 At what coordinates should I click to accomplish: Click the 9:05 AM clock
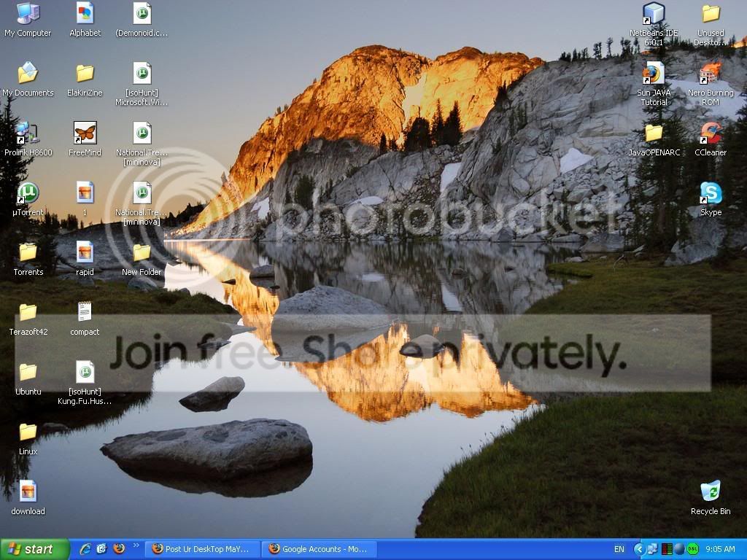click(x=720, y=549)
